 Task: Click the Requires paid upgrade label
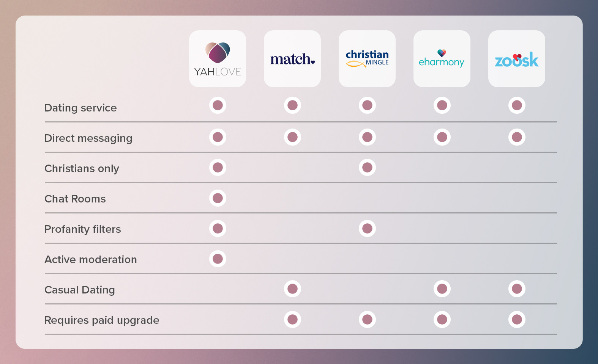(102, 320)
